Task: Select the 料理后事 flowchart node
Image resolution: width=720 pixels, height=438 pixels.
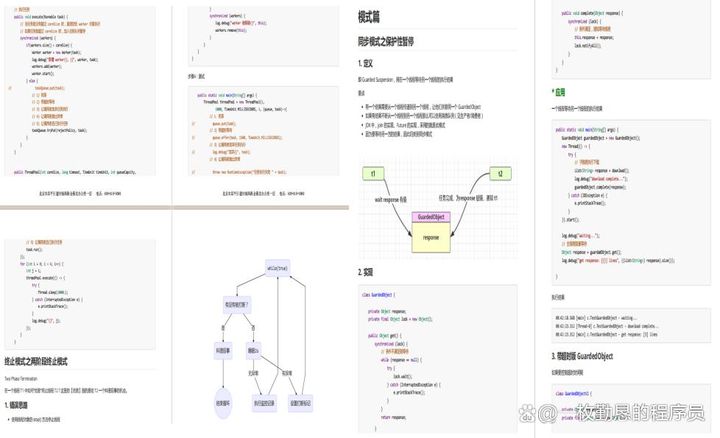Action: tap(223, 350)
